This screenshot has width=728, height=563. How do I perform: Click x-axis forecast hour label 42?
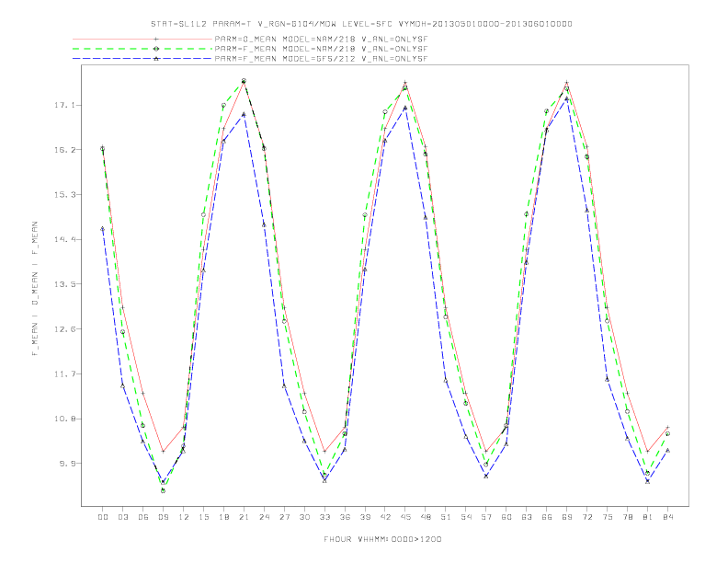click(385, 517)
